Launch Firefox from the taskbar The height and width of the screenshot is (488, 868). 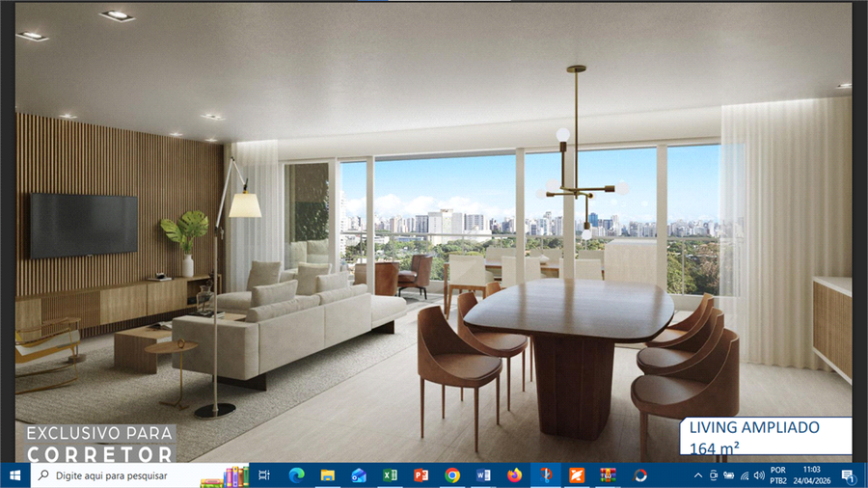click(514, 475)
